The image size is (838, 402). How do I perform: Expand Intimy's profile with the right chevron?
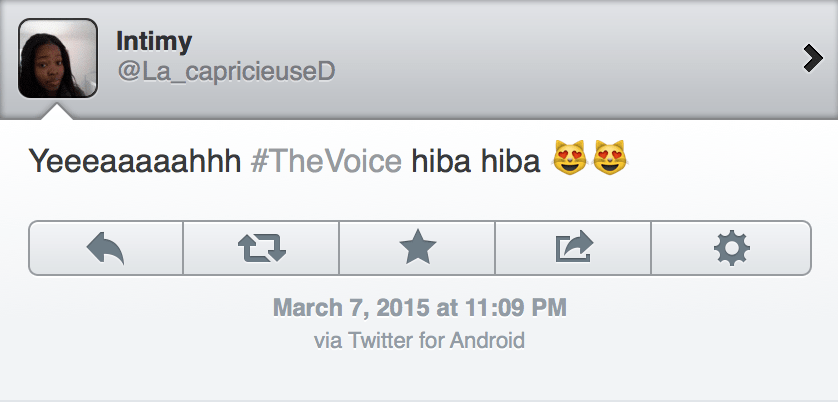point(812,60)
